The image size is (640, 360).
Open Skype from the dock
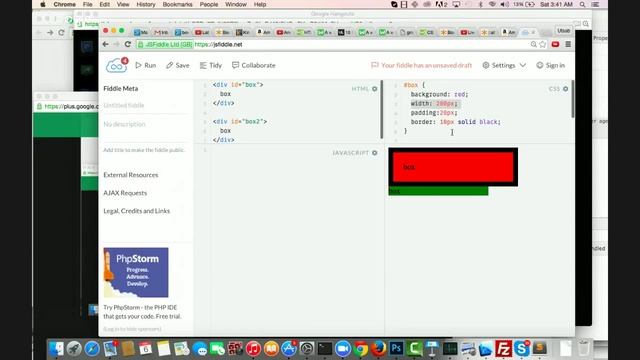(522, 349)
